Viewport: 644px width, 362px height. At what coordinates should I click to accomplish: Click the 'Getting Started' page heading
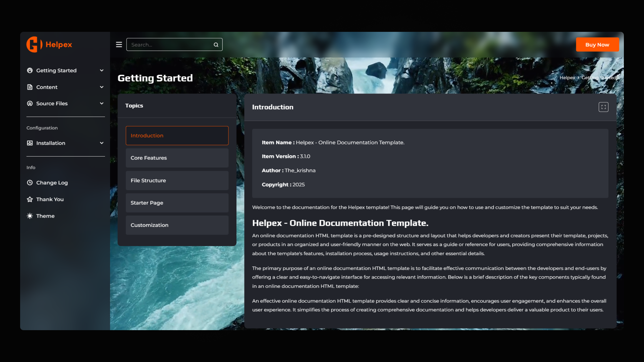155,78
